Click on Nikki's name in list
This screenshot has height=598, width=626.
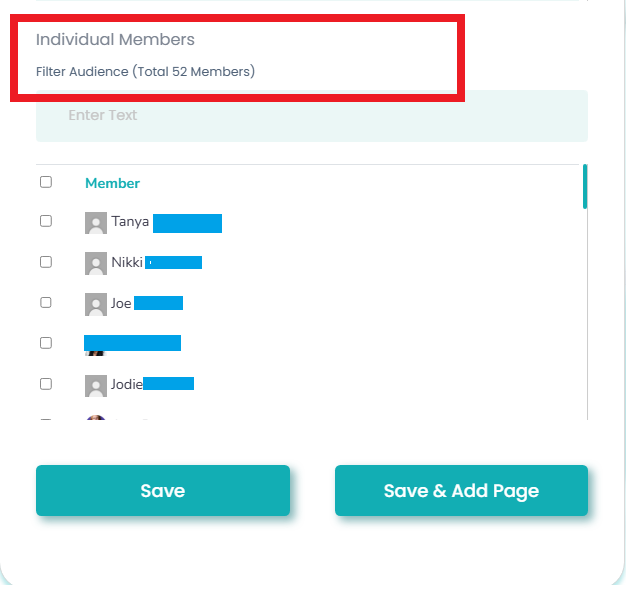tap(127, 263)
